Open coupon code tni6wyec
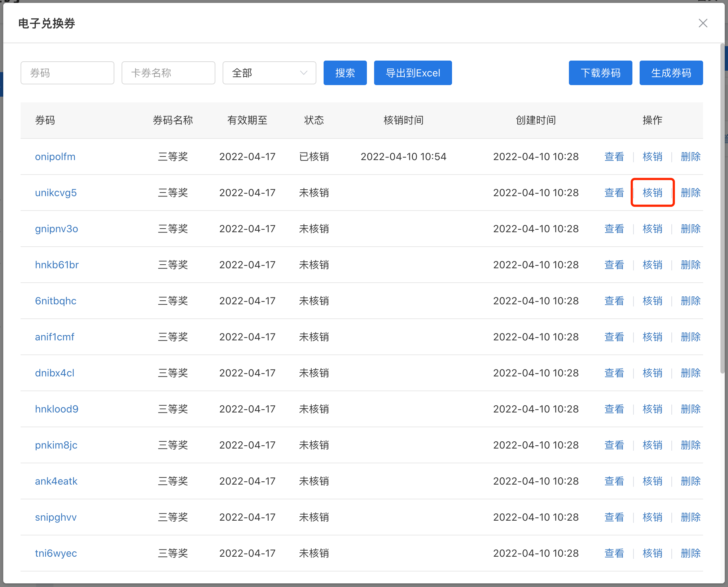The height and width of the screenshot is (587, 728). (x=56, y=553)
